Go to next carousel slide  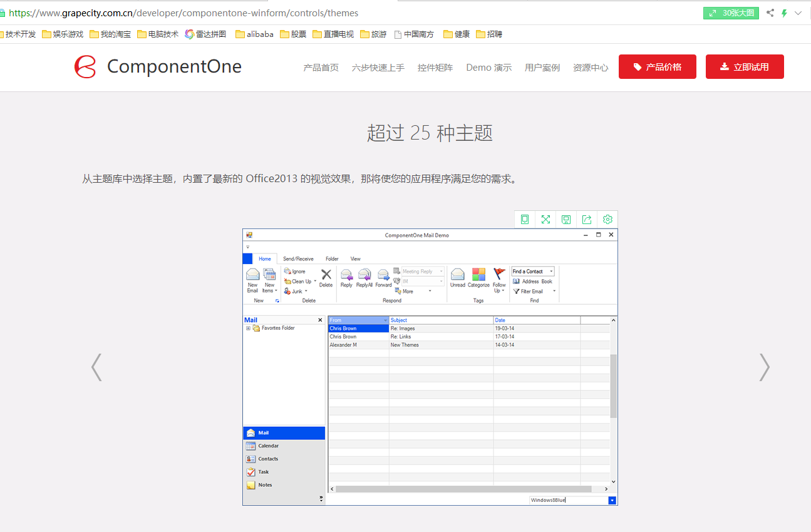point(764,367)
